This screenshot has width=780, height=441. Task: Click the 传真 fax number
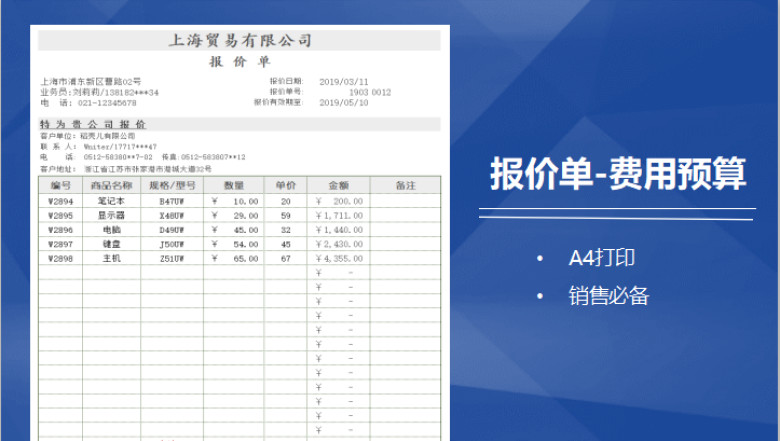pyautogui.click(x=203, y=157)
